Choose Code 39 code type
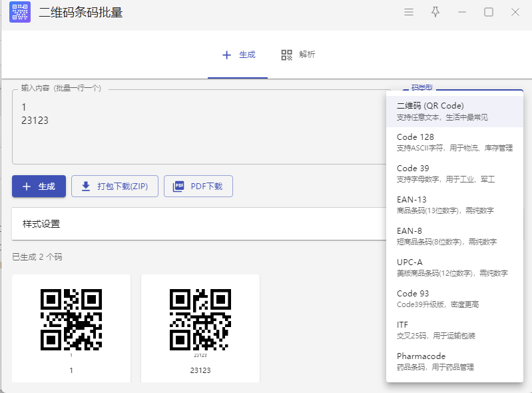Screen dimensions: 532x393 455,174
